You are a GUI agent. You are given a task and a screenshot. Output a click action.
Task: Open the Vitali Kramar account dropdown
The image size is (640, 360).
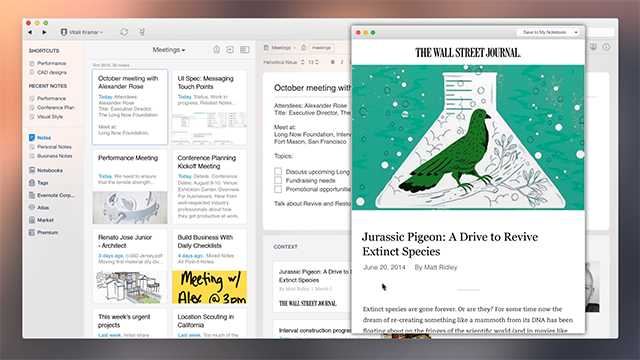coord(82,32)
